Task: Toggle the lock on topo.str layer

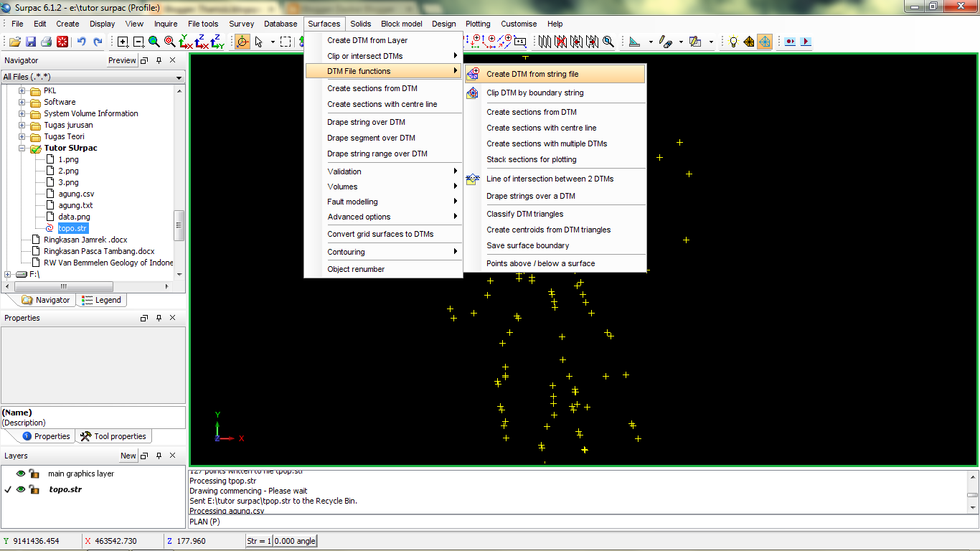Action: [x=34, y=489]
